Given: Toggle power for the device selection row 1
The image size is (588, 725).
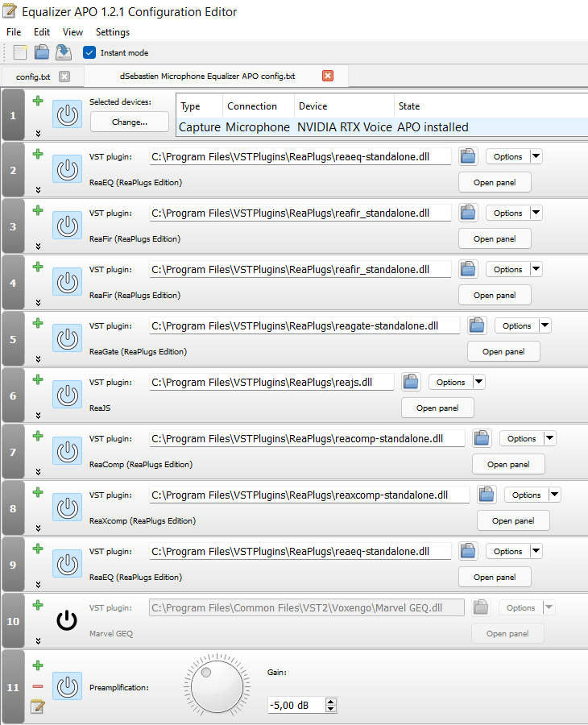Looking at the screenshot, I should coord(67,114).
